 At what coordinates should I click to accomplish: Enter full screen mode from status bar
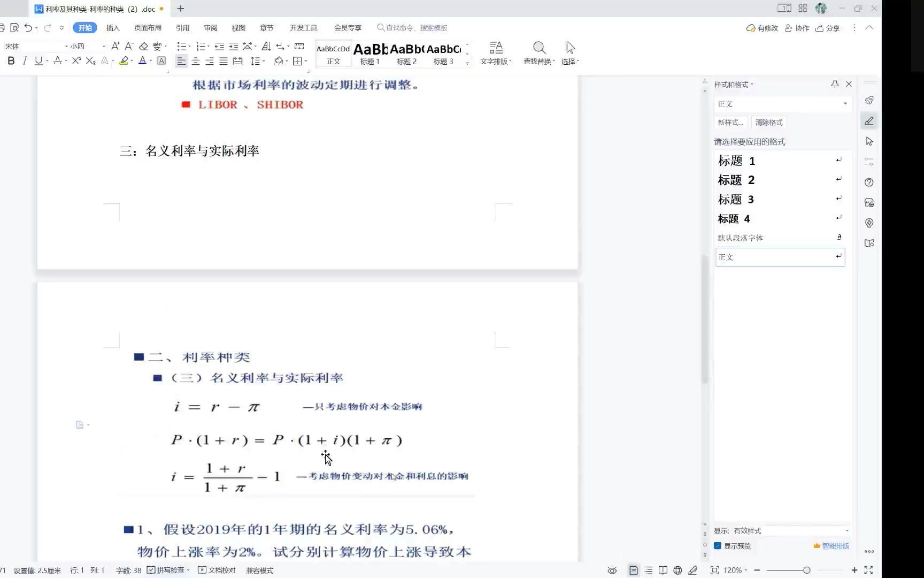pyautogui.click(x=868, y=571)
